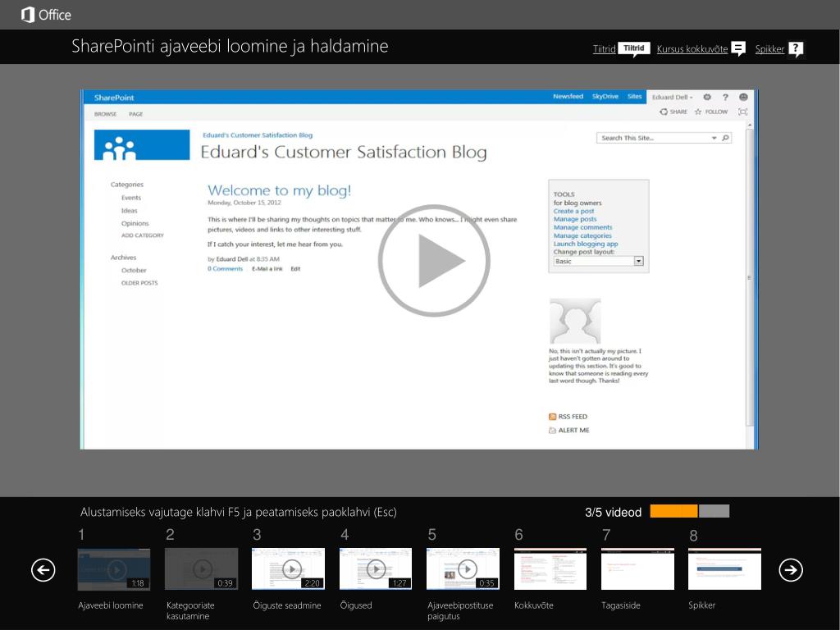Viewport: 840px width, 630px height.
Task: Click Manage posts in blog tools
Action: pos(575,219)
